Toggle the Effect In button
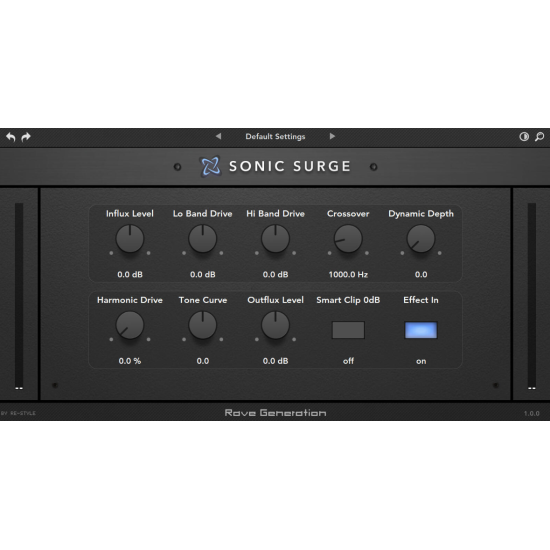550x550 pixels. (x=421, y=330)
